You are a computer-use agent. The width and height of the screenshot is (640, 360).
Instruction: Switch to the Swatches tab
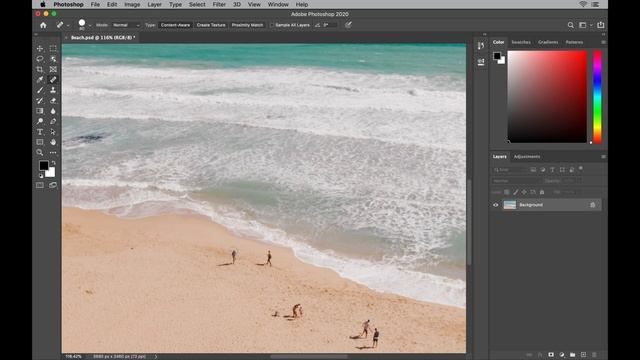[x=521, y=42]
